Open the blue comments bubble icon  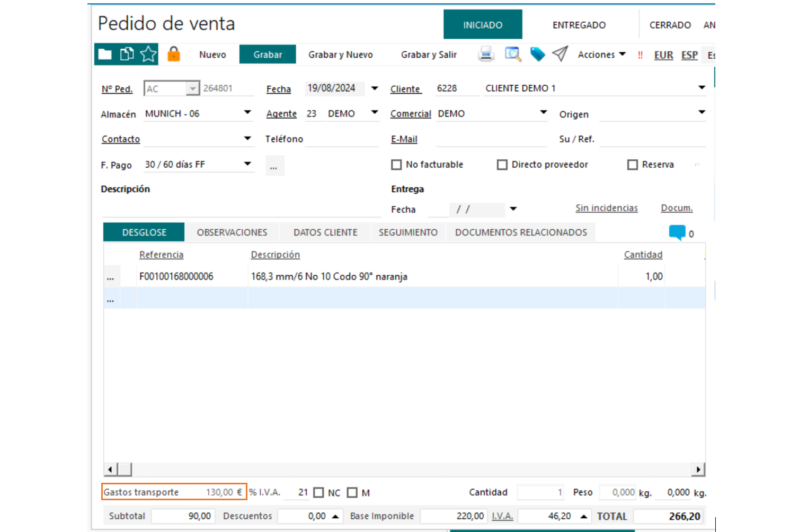click(x=677, y=232)
